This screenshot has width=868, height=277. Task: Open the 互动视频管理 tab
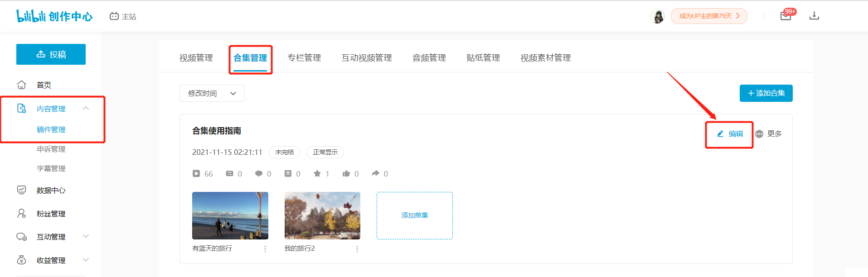[x=367, y=58]
